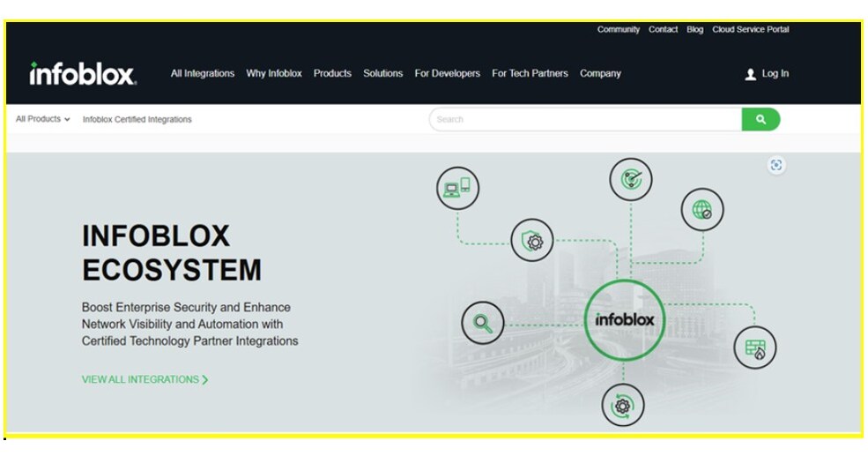The height and width of the screenshot is (456, 868).
Task: Open the Blog link
Action: point(694,29)
